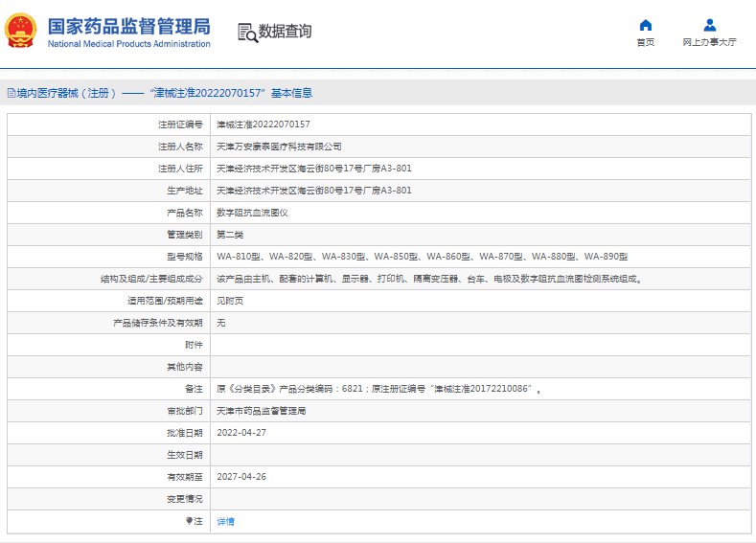Click the national emblem logo

click(20, 31)
